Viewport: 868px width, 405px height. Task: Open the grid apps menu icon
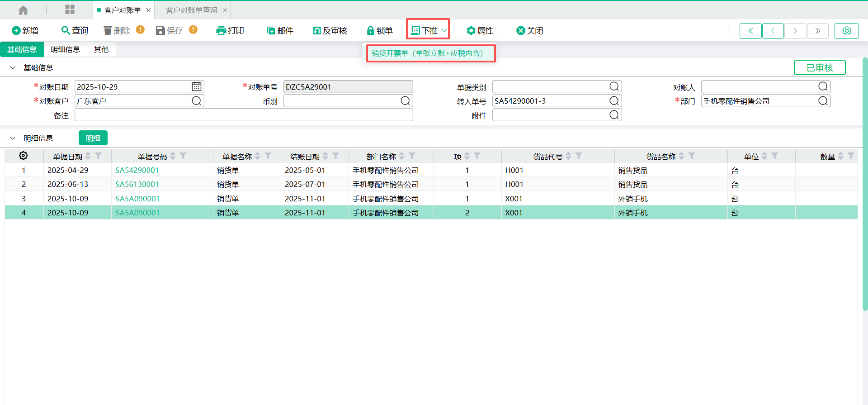click(x=70, y=10)
